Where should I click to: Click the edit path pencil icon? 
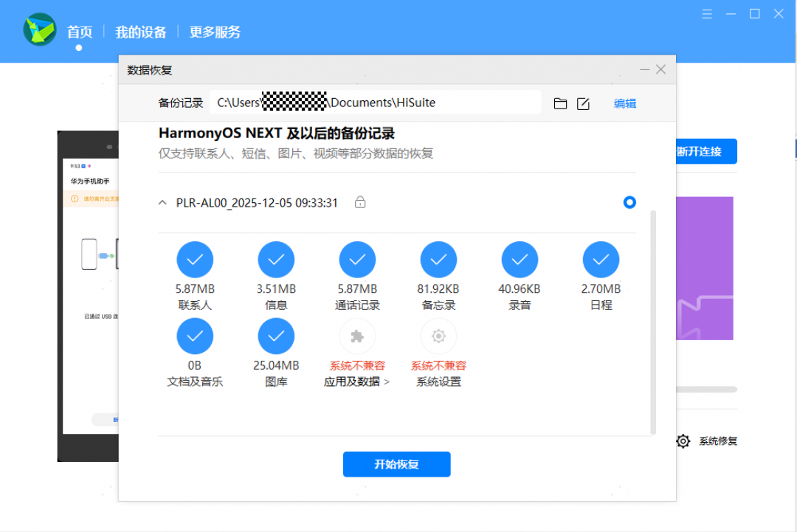(583, 103)
